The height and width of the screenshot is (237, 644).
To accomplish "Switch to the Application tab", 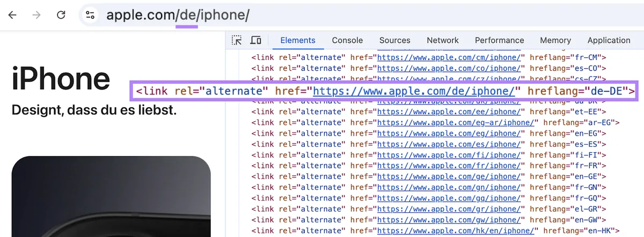I will (609, 40).
